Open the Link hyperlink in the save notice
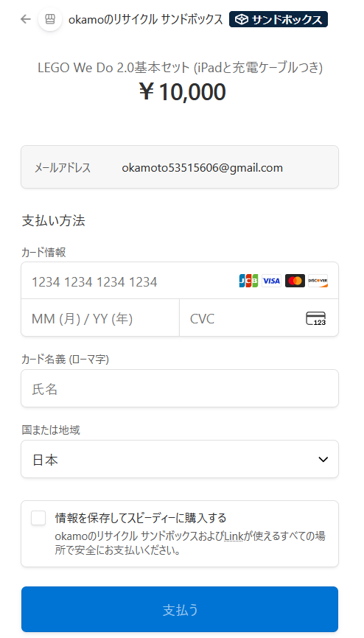 [x=234, y=536]
